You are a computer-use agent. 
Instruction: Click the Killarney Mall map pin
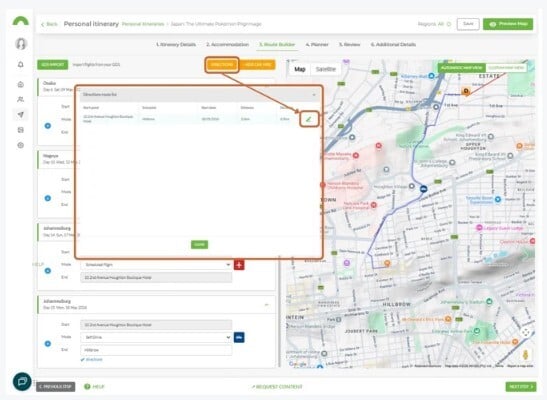431,75
